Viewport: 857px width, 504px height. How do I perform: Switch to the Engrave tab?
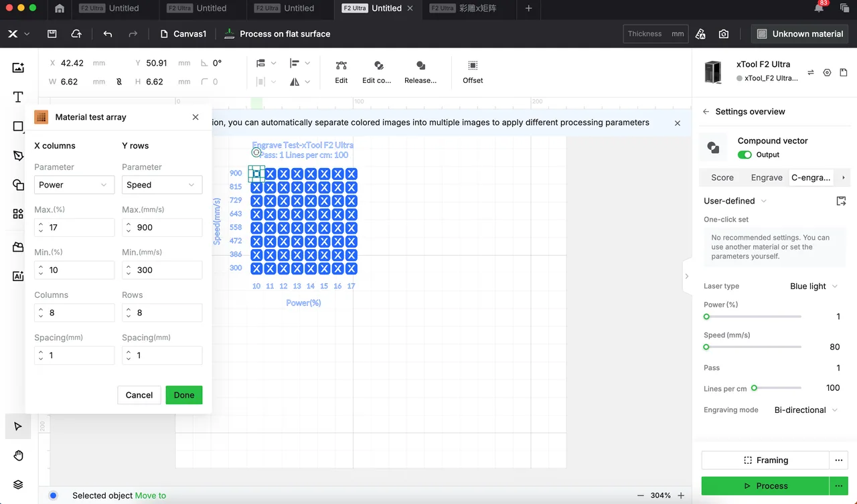(767, 177)
